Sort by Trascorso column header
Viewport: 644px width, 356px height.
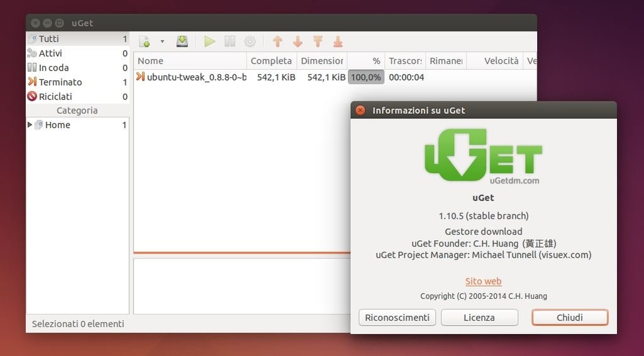pyautogui.click(x=405, y=61)
